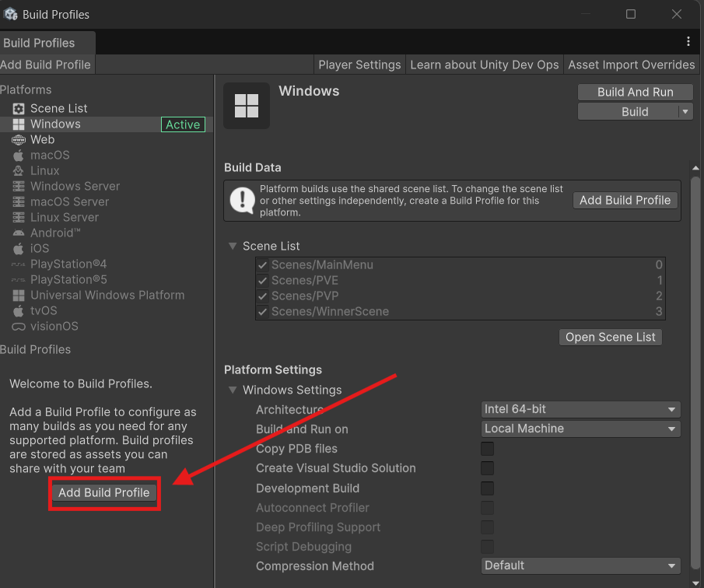This screenshot has height=588, width=704.
Task: Click the Android robot icon
Action: pyautogui.click(x=19, y=233)
